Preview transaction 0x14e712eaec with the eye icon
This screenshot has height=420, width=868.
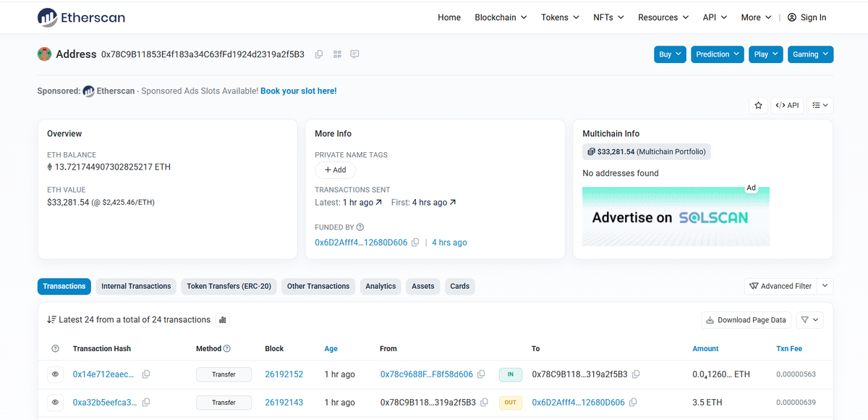coord(55,374)
